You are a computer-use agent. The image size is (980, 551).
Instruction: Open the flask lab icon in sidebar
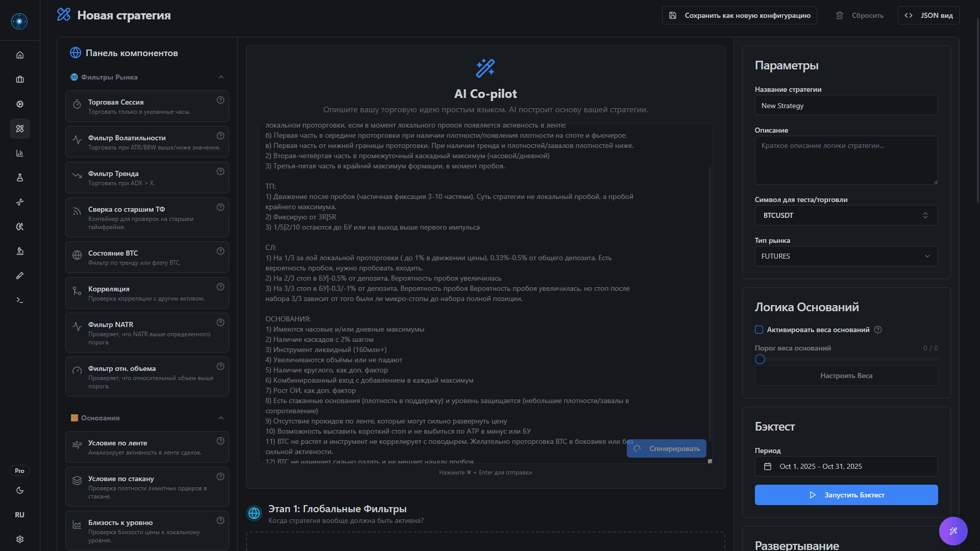click(x=20, y=178)
